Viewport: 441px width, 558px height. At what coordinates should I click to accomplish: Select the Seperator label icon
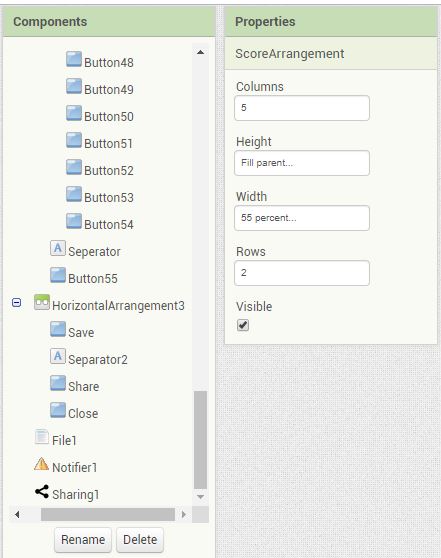[58, 248]
